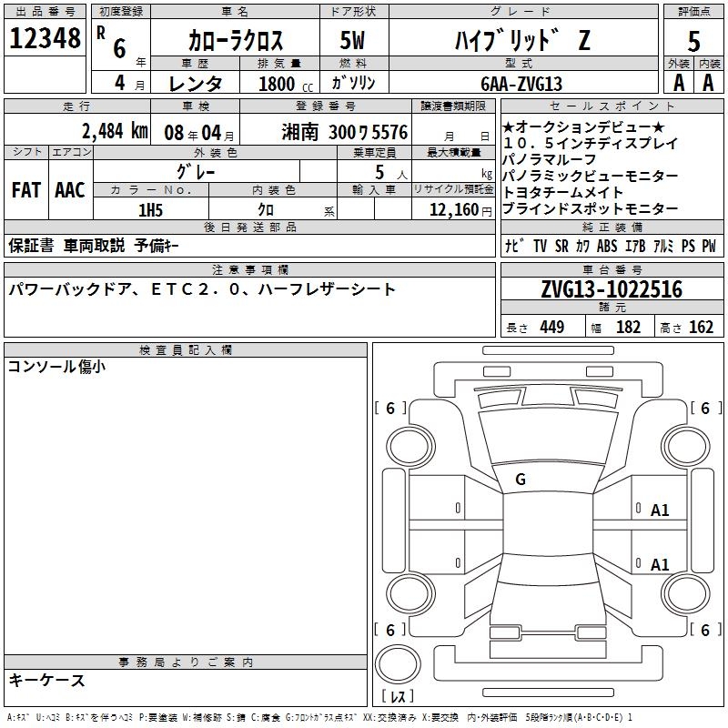Click the rear-right tire in the car diagram
Viewport: 728px width, 728px height.
(x=685, y=593)
